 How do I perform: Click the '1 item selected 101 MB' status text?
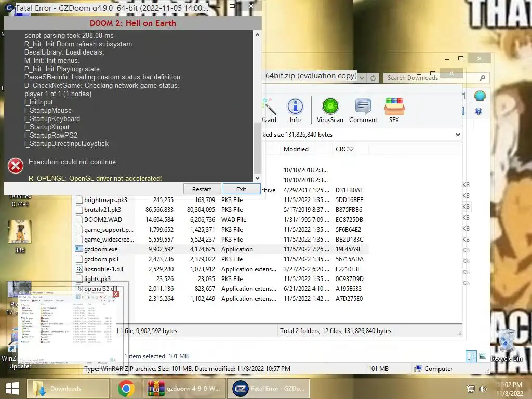click(x=156, y=356)
